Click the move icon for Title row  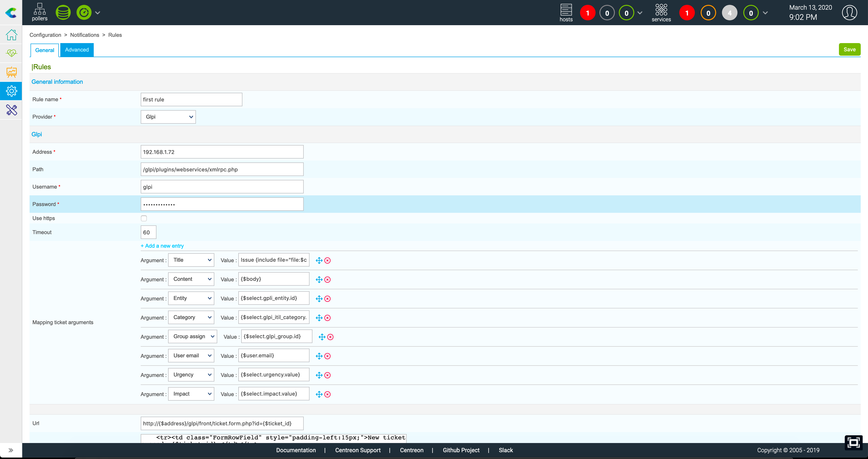[x=319, y=261]
